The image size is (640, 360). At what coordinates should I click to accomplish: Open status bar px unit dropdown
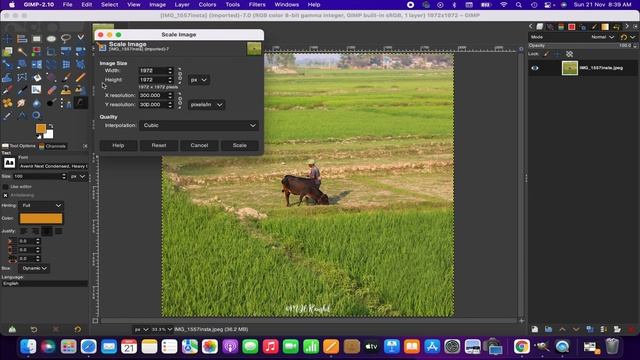(x=141, y=329)
